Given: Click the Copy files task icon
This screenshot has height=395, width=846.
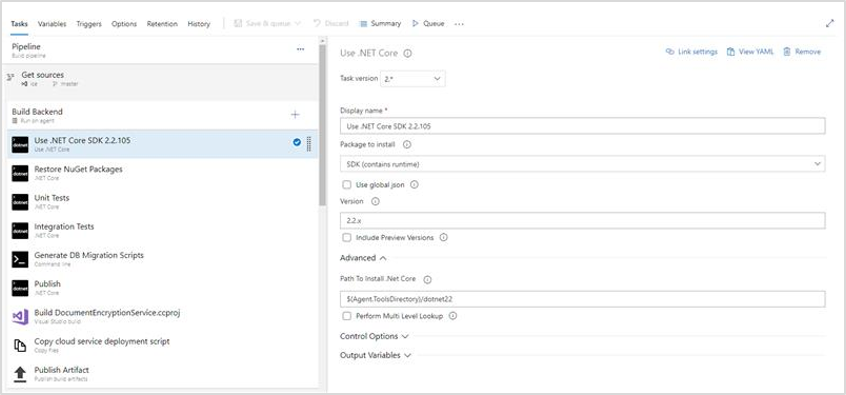Looking at the screenshot, I should pos(20,345).
